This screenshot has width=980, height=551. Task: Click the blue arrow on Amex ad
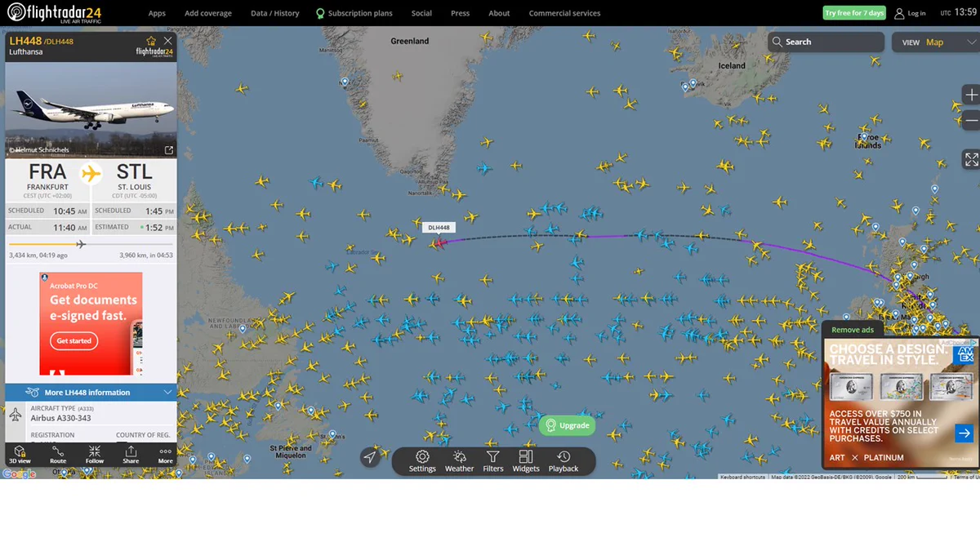pos(964,433)
